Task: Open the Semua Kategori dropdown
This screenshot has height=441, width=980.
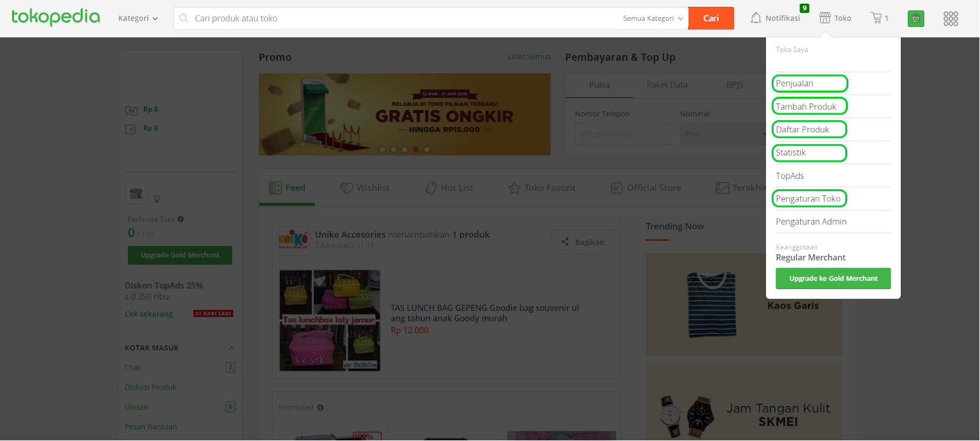Action: 653,18
